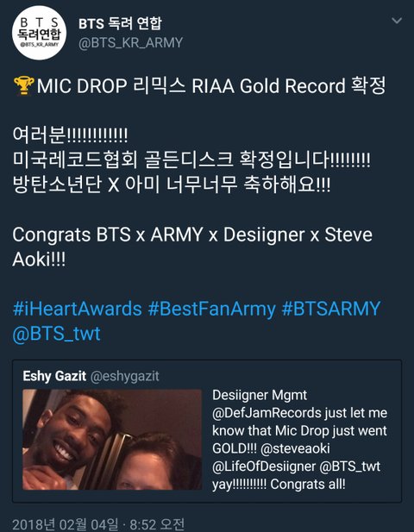
Task: Tap the trophy emoji in the tweet
Action: [x=24, y=85]
